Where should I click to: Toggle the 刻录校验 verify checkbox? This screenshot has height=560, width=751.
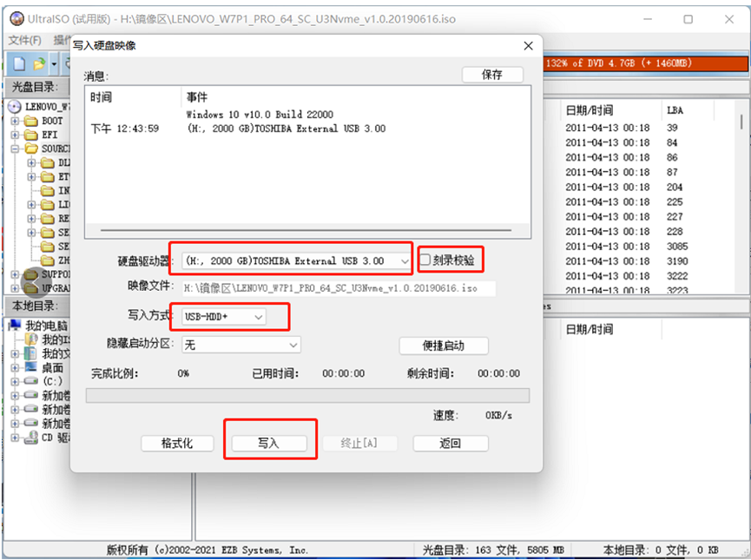click(x=425, y=260)
